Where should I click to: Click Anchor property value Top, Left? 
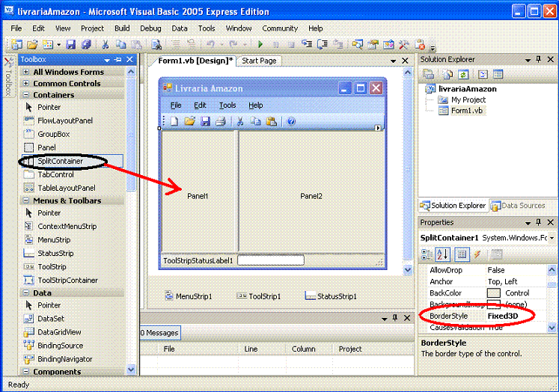coord(502,281)
